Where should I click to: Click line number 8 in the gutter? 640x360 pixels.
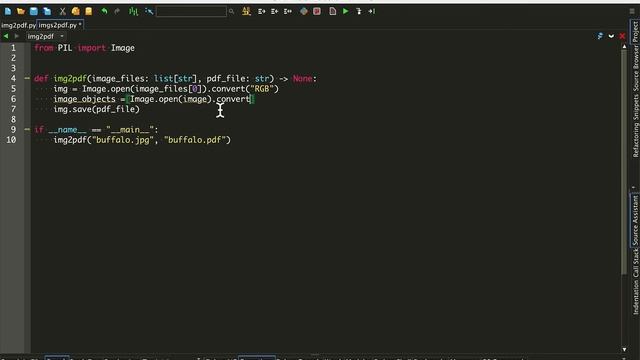[x=13, y=119]
